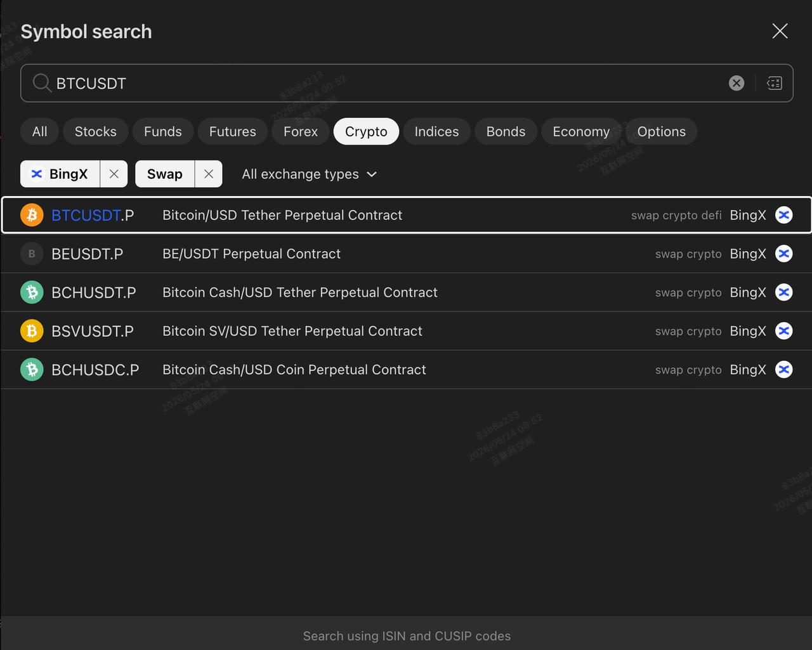
Task: Select the BTCUSDT.P symbol
Action: tap(93, 215)
